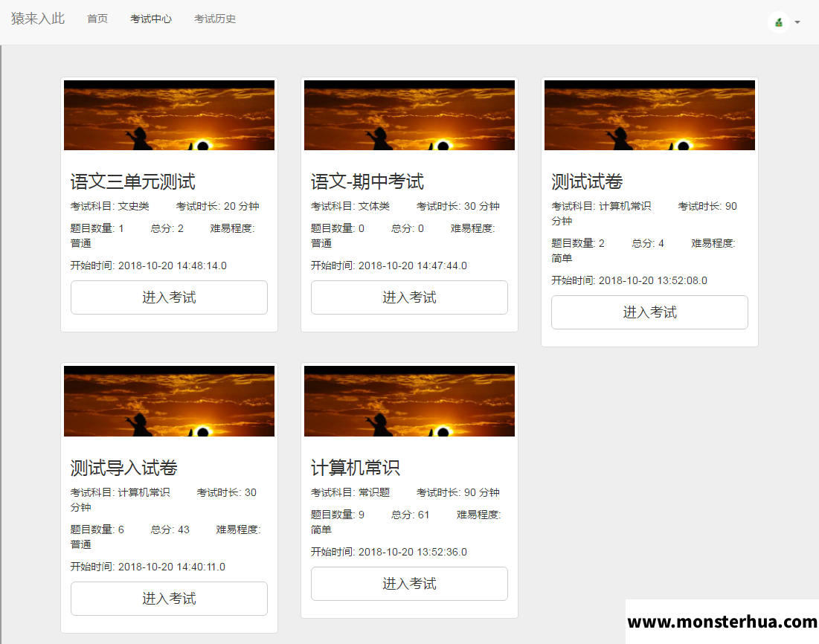The height and width of the screenshot is (644, 819).
Task: Click 题目数量: 6 text
Action: pos(97,529)
